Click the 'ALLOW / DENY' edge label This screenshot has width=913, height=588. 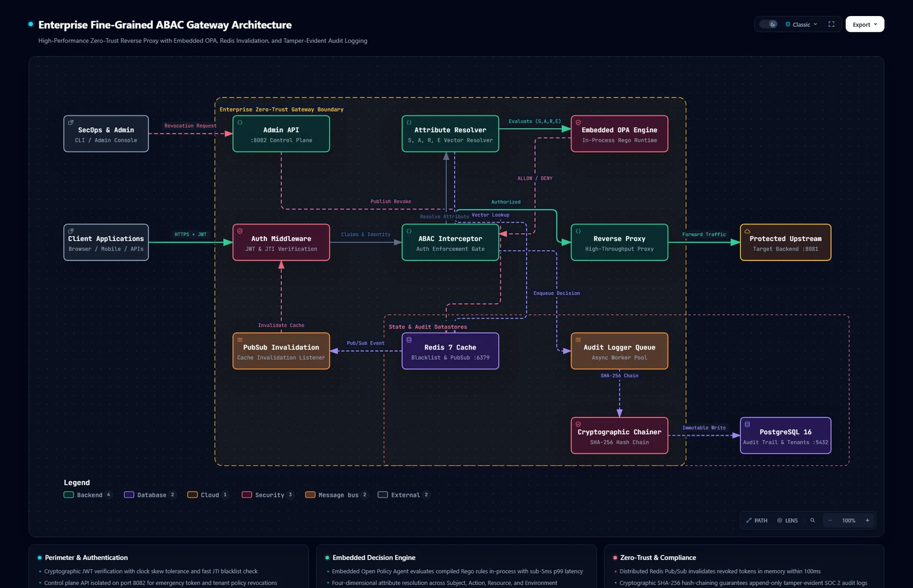(x=535, y=179)
